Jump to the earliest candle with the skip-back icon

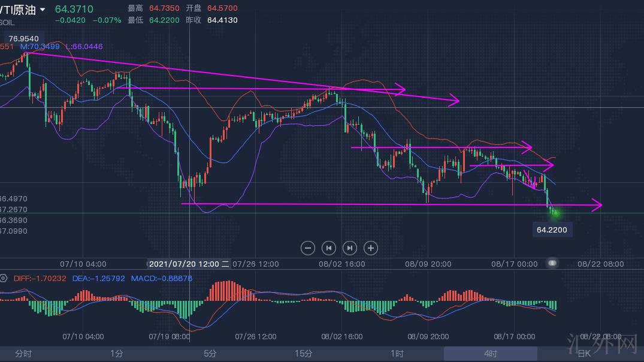pyautogui.click(x=328, y=248)
